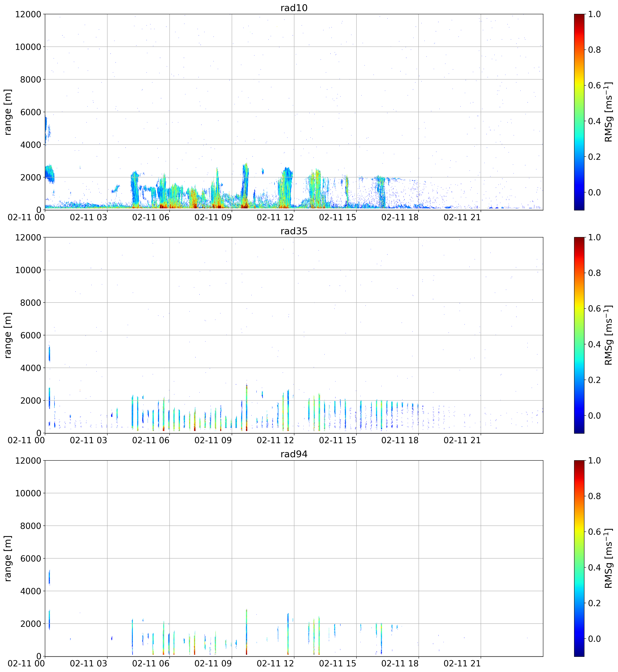Click the rad94 plot title

pos(294,454)
